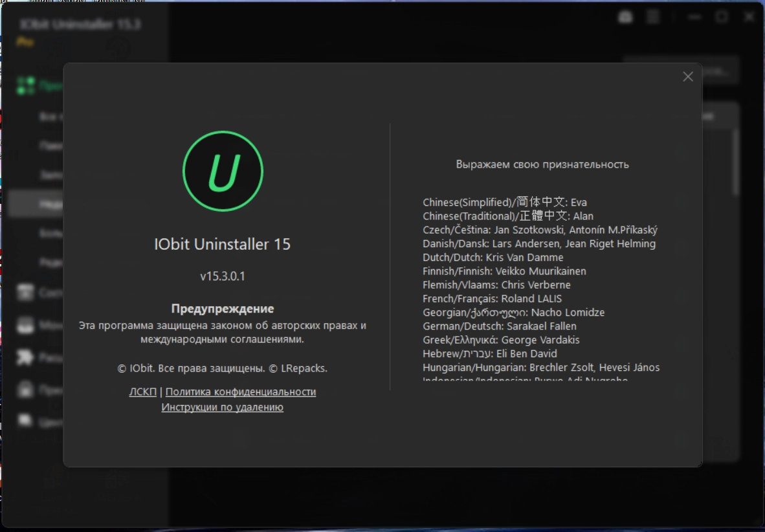Click the Danish/Dansk translators row
The width and height of the screenshot is (765, 532).
click(x=539, y=243)
